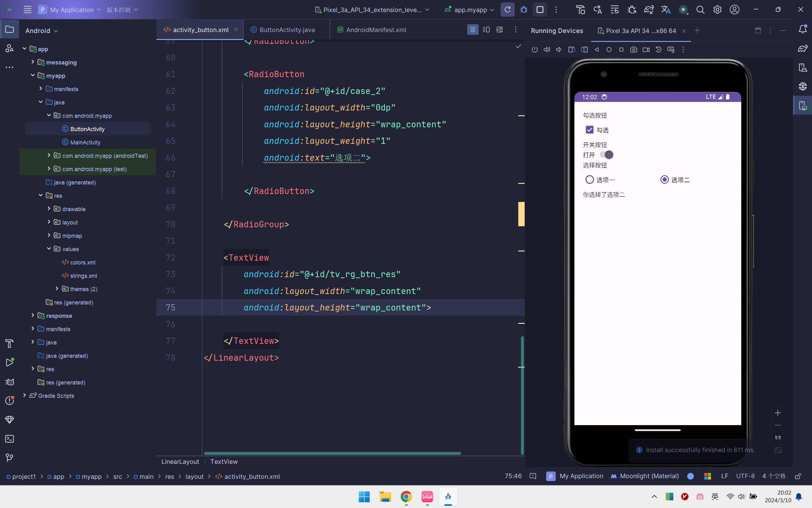The width and height of the screenshot is (812, 508).
Task: Expand the messaging module
Action: (x=33, y=62)
